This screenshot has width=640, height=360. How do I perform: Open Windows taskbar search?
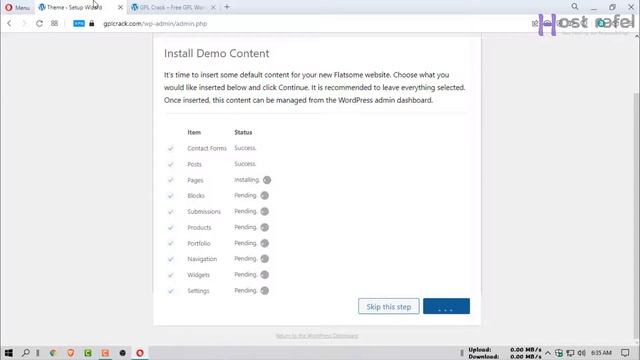[25, 353]
